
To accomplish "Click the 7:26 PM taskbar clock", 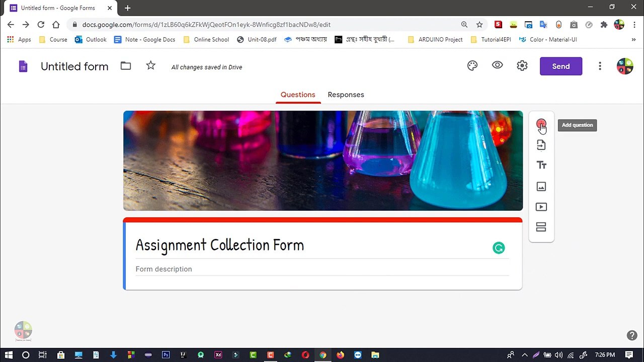I will (605, 354).
